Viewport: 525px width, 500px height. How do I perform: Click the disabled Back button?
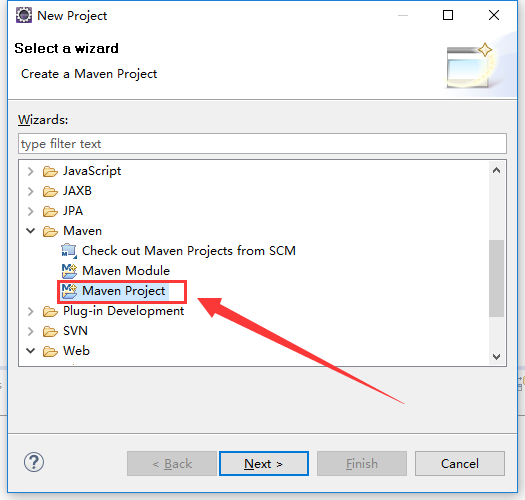(x=172, y=463)
